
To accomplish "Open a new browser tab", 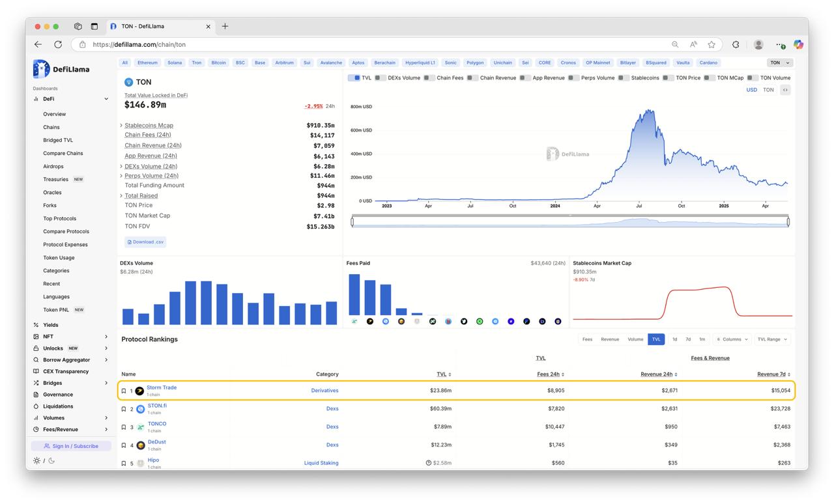I will tap(225, 26).
